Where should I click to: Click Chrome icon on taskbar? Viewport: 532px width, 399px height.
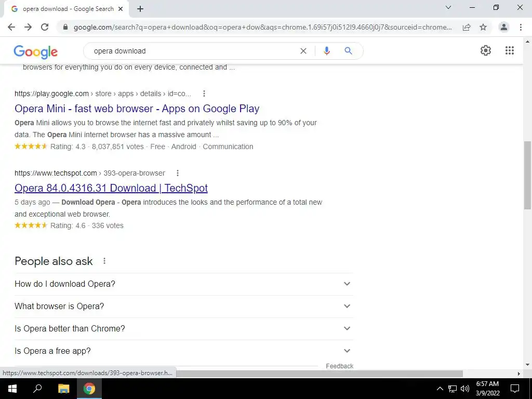89,389
